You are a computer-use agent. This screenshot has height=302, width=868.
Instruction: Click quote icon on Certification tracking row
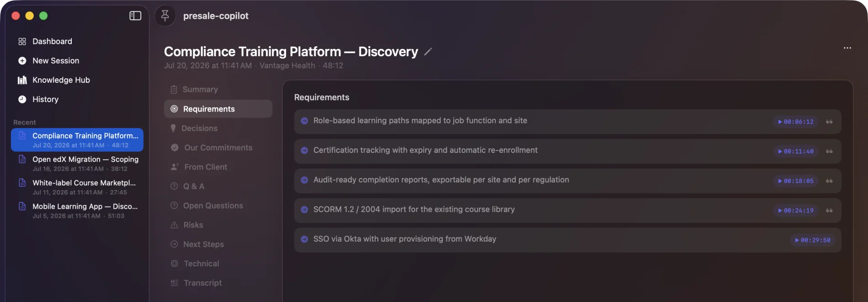829,151
